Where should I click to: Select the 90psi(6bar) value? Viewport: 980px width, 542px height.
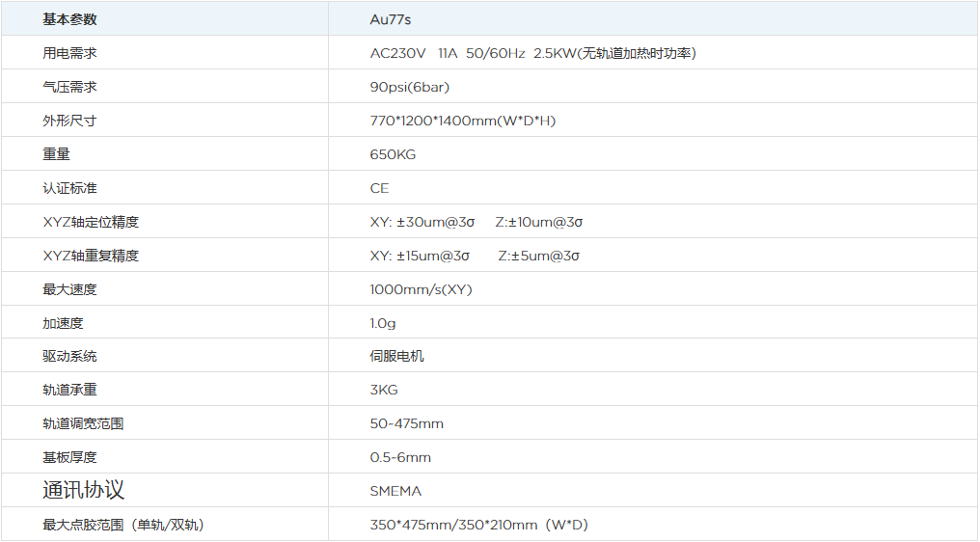point(409,87)
